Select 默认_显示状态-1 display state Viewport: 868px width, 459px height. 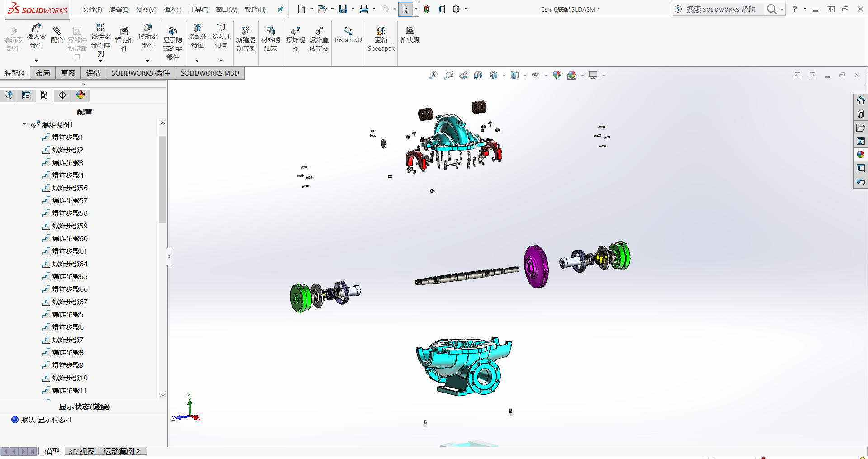click(x=46, y=420)
